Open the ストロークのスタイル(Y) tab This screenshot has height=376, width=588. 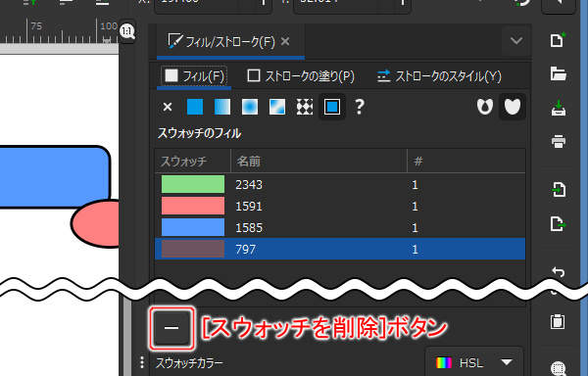click(439, 76)
